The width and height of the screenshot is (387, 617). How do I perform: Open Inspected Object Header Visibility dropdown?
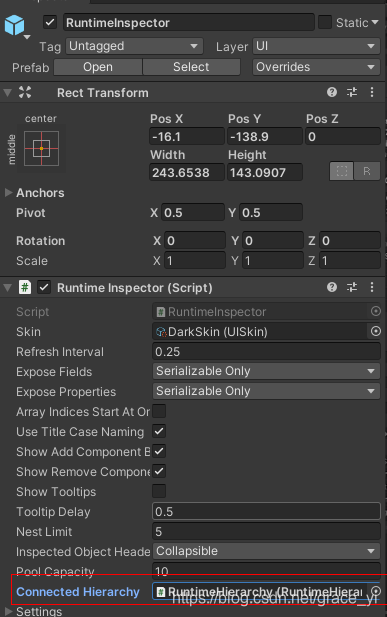click(x=266, y=551)
